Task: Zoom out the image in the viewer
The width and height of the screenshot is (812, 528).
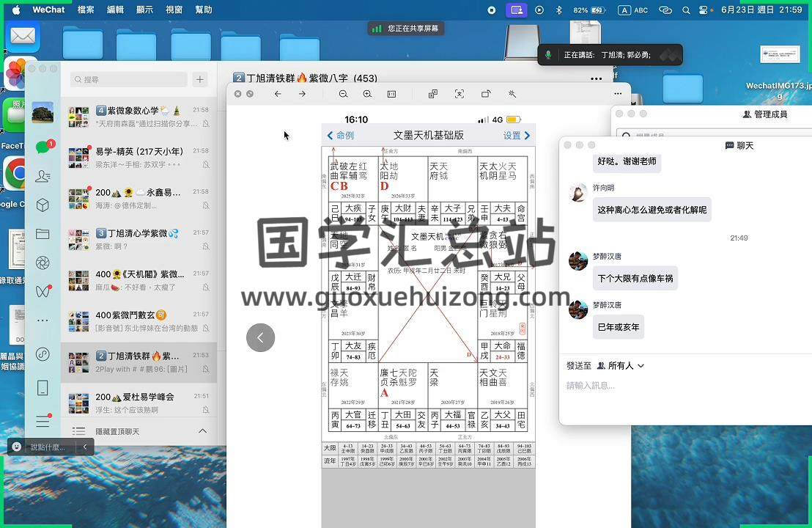Action: (x=343, y=94)
